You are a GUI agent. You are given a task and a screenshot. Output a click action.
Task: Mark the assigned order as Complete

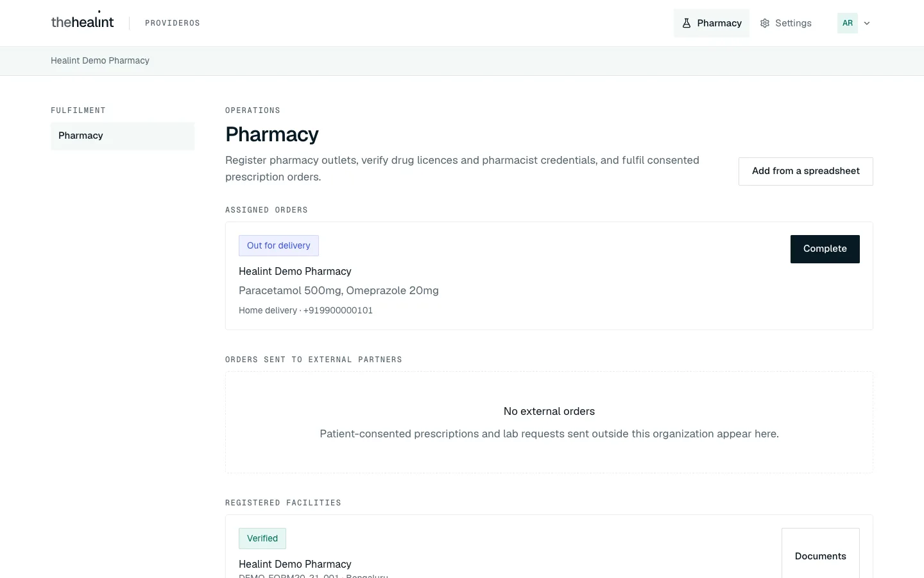[825, 249]
